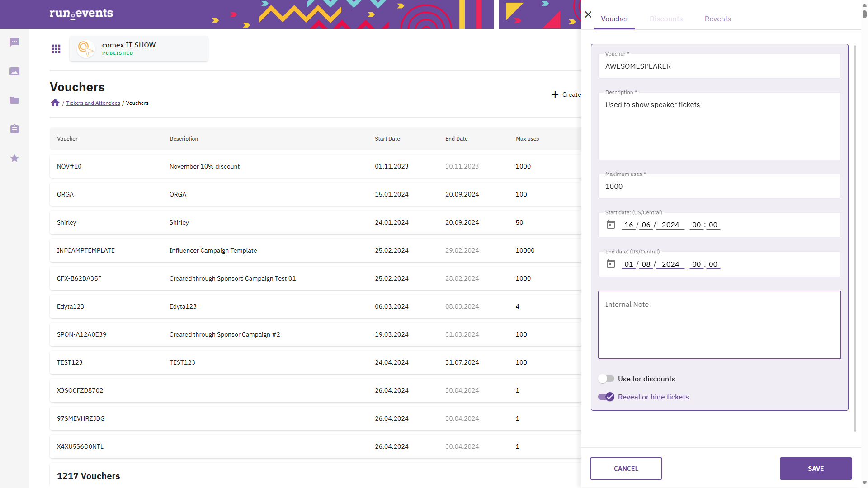The image size is (868, 488).
Task: Edit the end date month value 08
Action: pos(646,264)
